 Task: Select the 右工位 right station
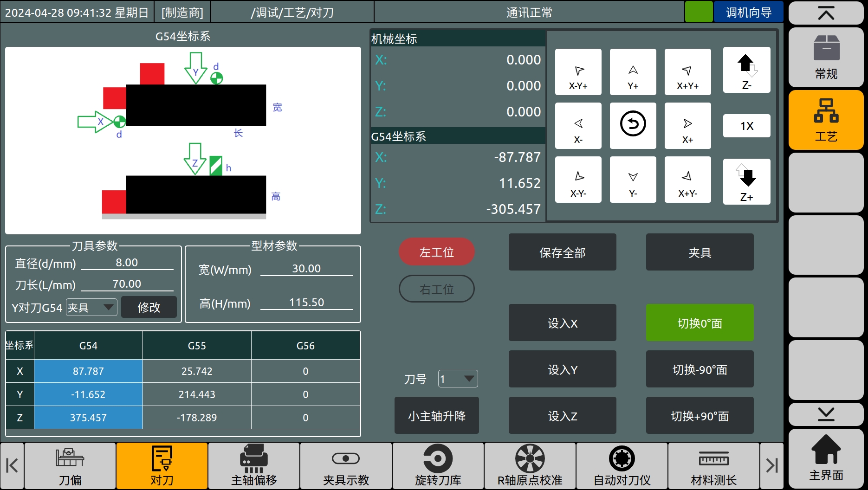(436, 289)
